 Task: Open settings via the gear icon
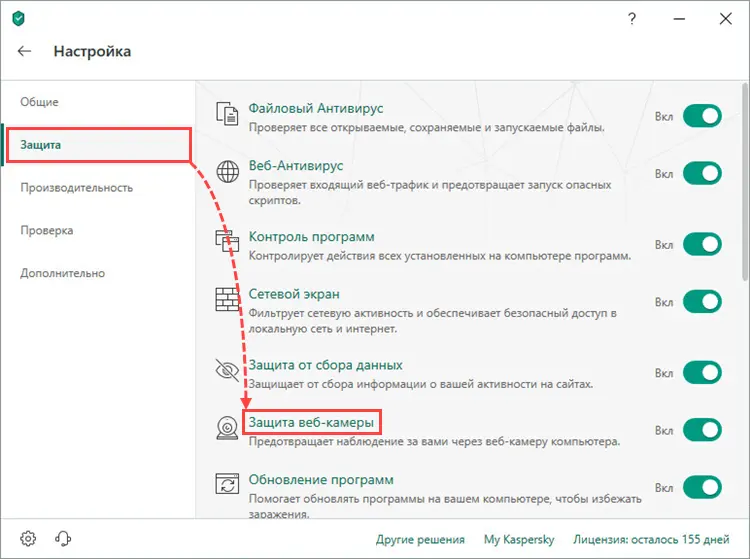point(28,539)
